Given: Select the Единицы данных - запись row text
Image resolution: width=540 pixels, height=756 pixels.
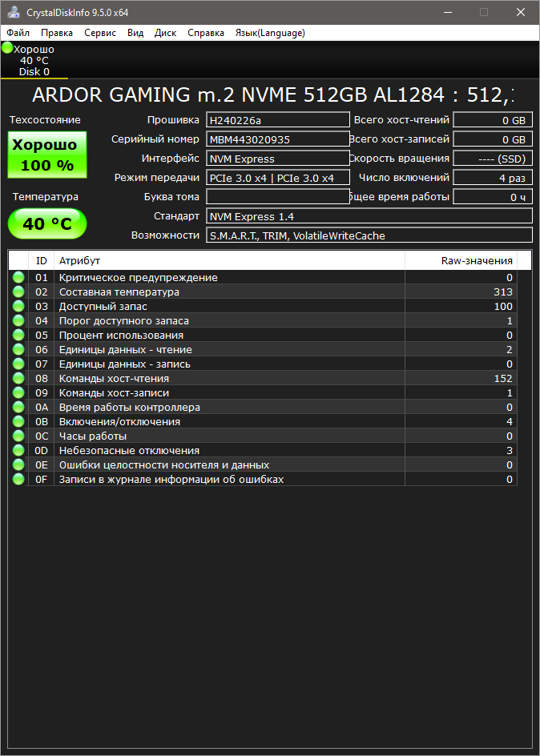Looking at the screenshot, I should [x=125, y=364].
